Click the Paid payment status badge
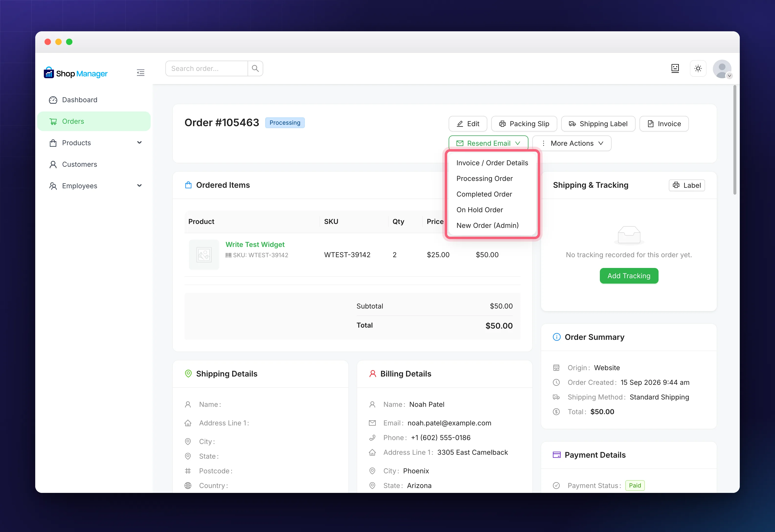This screenshot has width=775, height=532. point(635,486)
